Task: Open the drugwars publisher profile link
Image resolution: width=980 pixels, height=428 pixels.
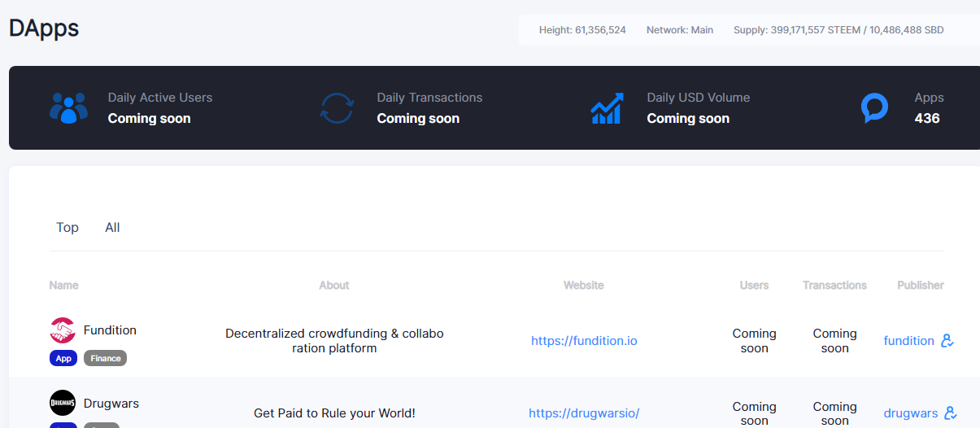Action: 911,413
